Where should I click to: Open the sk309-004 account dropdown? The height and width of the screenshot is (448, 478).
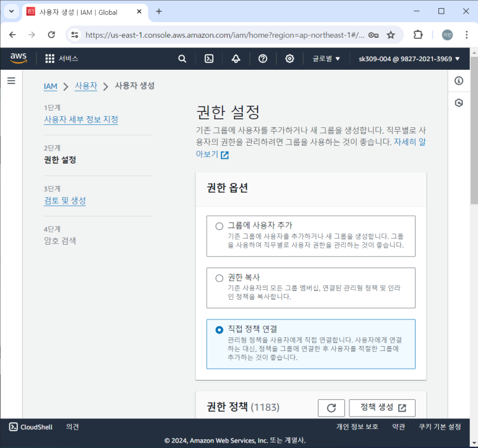[x=409, y=59]
